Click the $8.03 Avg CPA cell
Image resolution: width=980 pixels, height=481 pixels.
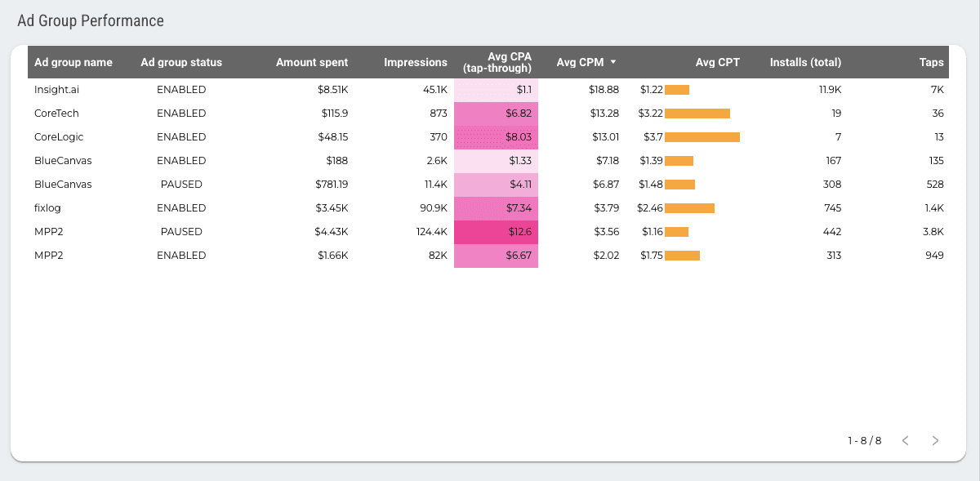(x=496, y=137)
